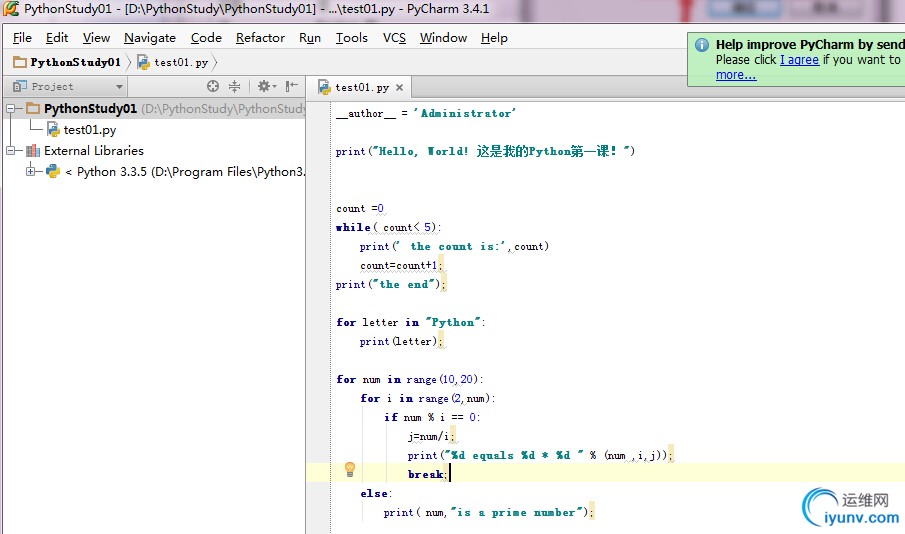Click the __author__ line in editor
This screenshot has height=534, width=905.
(426, 113)
